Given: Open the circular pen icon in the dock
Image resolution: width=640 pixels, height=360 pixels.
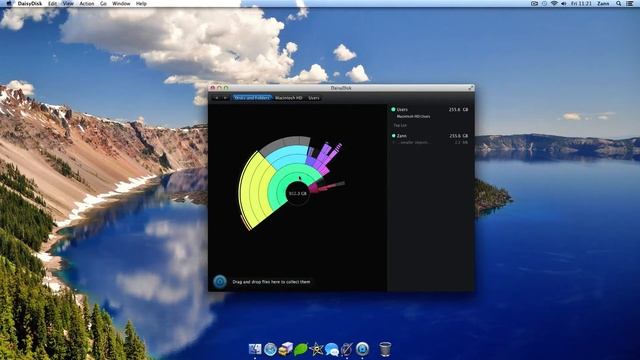Looking at the screenshot, I should click(x=347, y=349).
